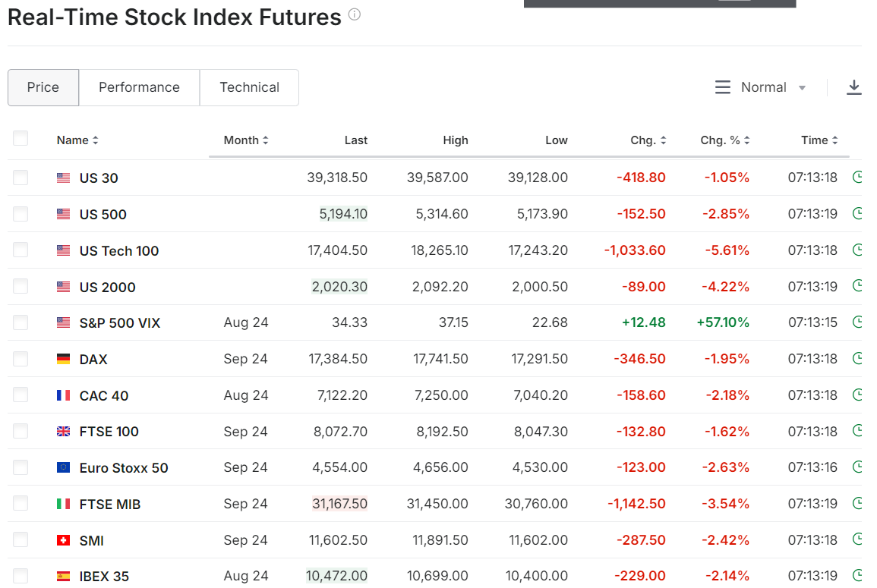The width and height of the screenshot is (877, 588).
Task: Click the clock icon in US 30 row
Action: coord(856,178)
